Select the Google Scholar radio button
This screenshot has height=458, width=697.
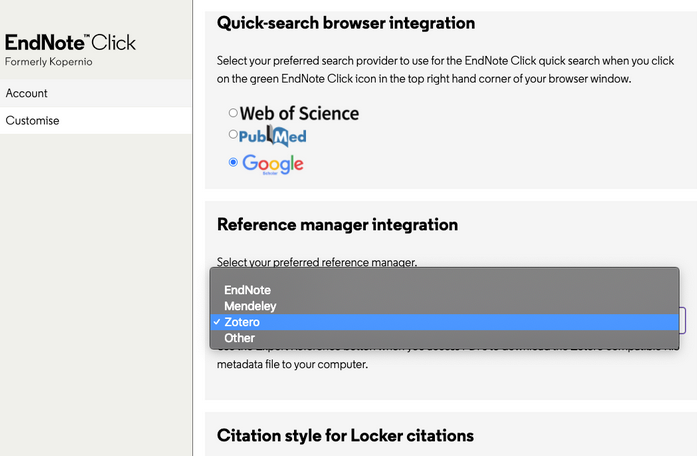233,162
